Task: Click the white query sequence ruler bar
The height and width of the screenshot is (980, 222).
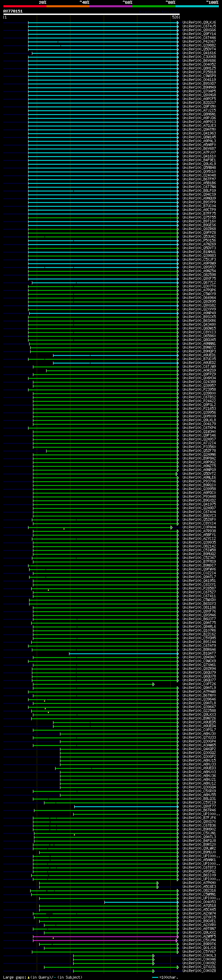Action: click(x=92, y=15)
